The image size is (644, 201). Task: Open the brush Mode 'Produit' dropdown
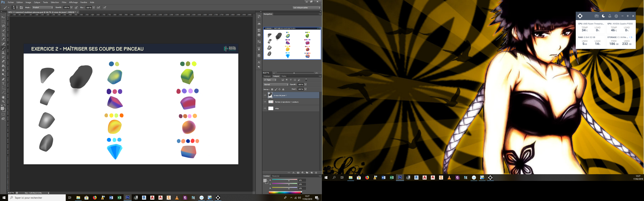[42, 8]
